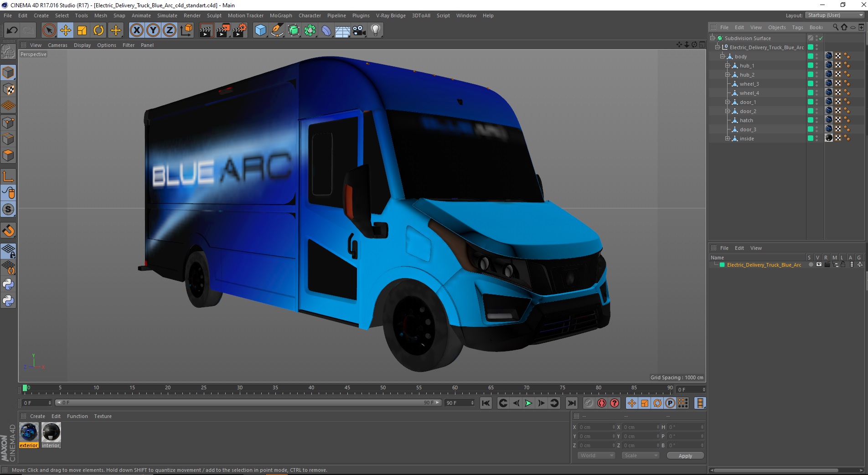Click X position coordinate field
The width and height of the screenshot is (868, 475).
597,427
